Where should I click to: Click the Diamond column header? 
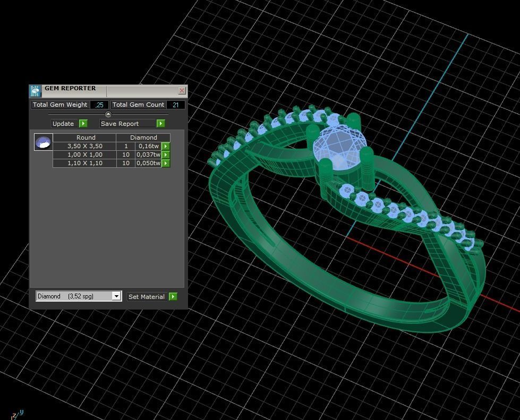coord(143,138)
